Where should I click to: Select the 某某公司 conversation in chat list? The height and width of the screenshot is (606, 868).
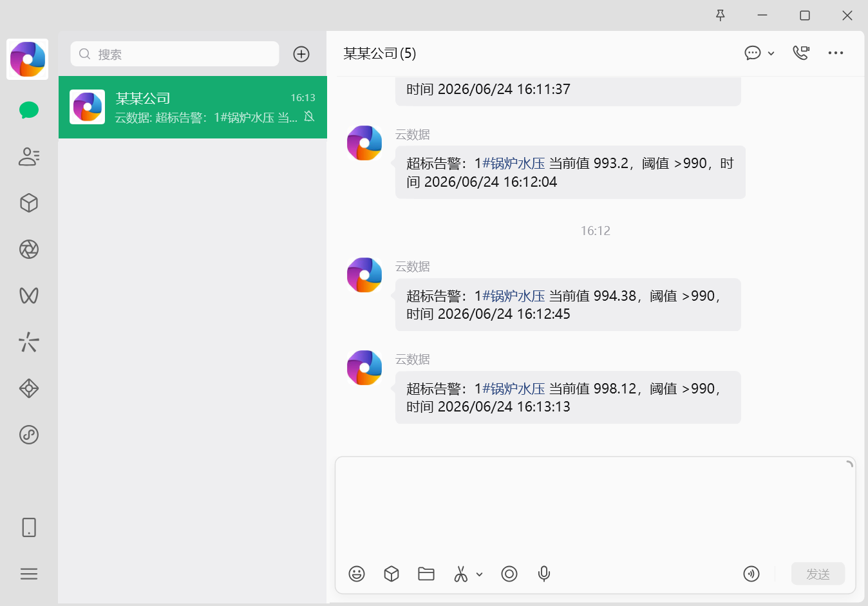tap(193, 107)
